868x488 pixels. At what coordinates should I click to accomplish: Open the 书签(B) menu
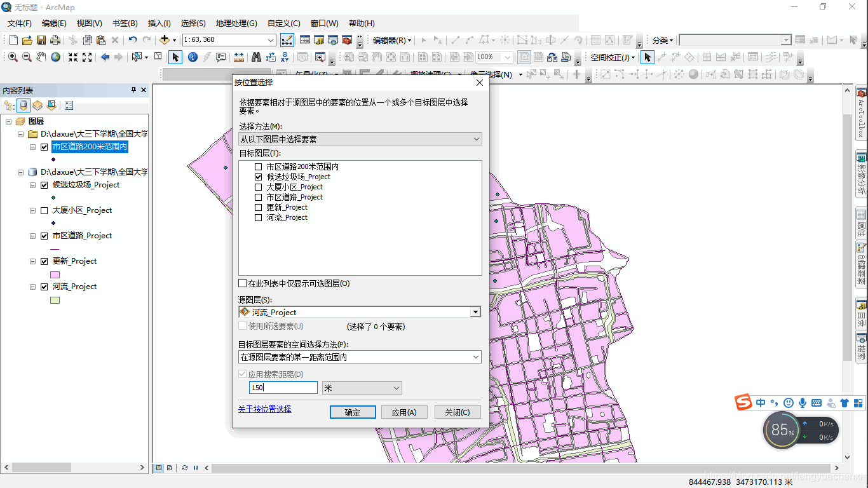pos(125,24)
